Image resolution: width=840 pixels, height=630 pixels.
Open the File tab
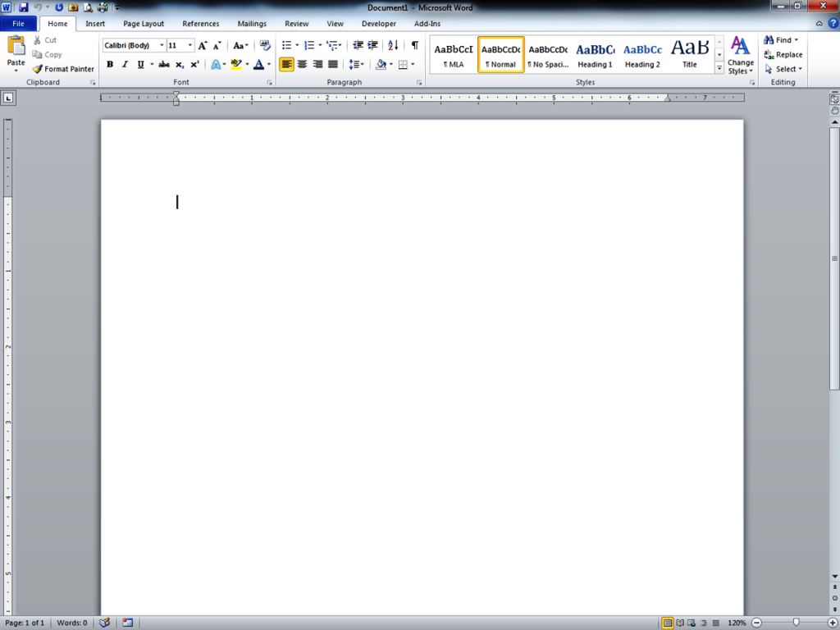[x=18, y=23]
